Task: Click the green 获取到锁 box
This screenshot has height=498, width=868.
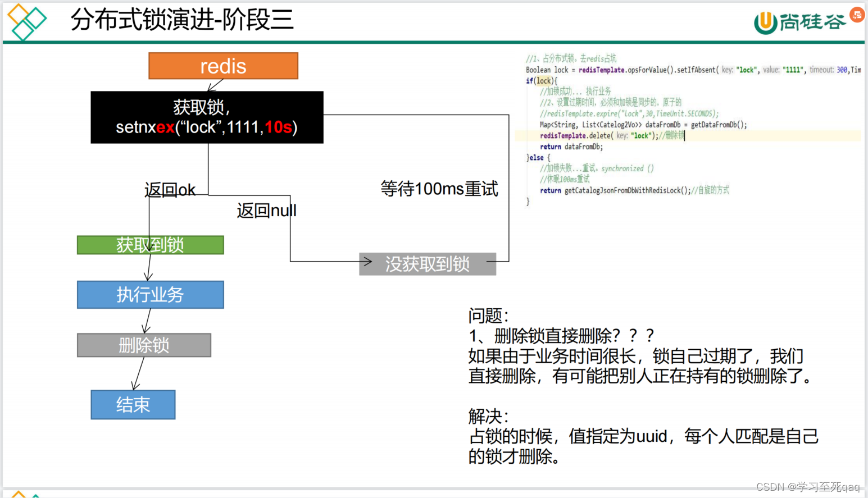Action: (x=151, y=245)
